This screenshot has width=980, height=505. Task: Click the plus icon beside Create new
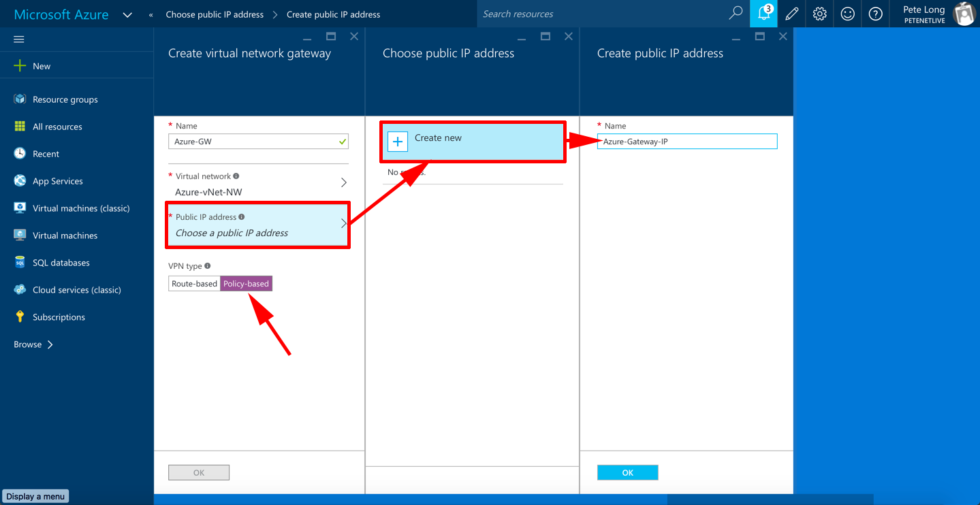pos(398,142)
